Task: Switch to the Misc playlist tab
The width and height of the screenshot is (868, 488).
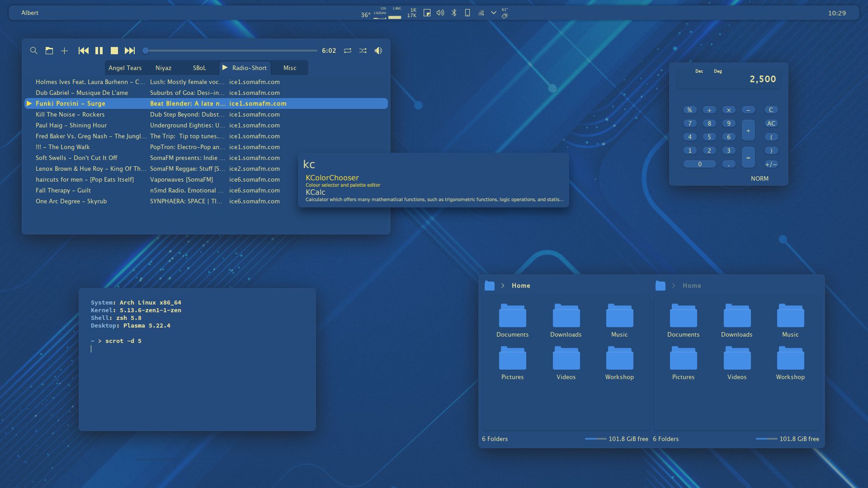Action: pyautogui.click(x=289, y=68)
